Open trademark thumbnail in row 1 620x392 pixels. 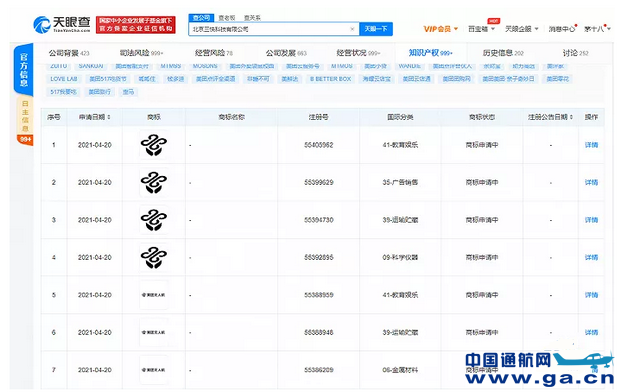(154, 145)
